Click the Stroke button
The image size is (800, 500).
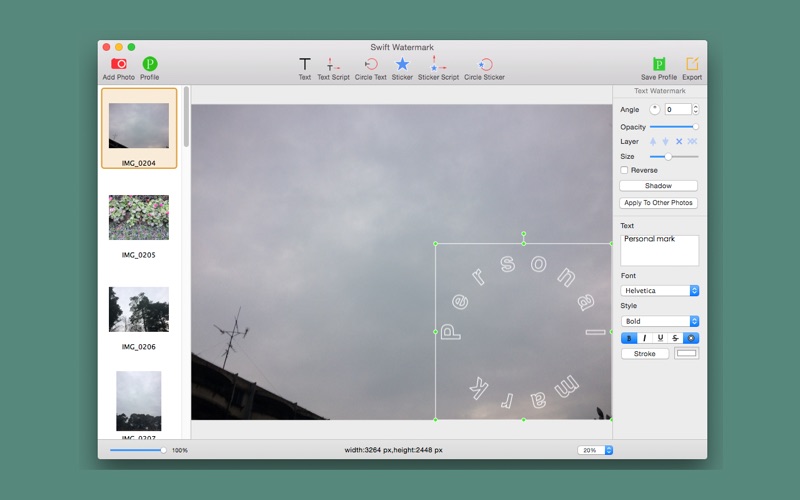[644, 354]
